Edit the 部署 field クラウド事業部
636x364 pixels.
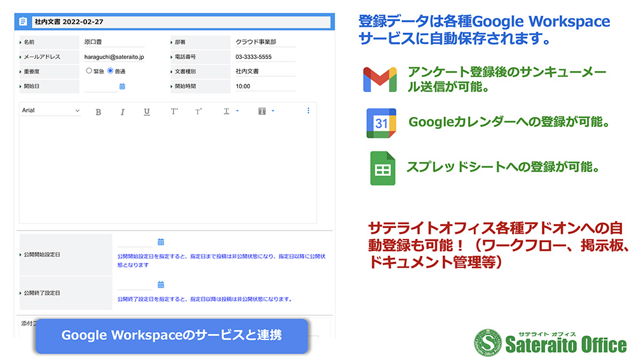click(x=265, y=42)
